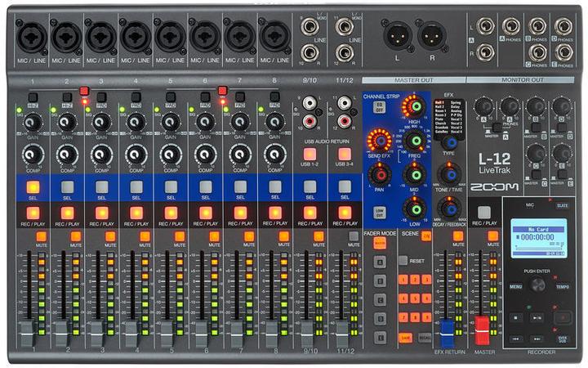The image size is (588, 368).
Task: Click the master out L XLR connector
Action: (397, 36)
